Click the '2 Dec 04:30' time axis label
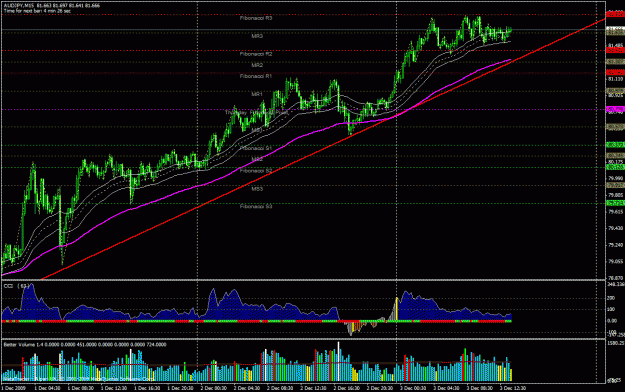 (247, 388)
